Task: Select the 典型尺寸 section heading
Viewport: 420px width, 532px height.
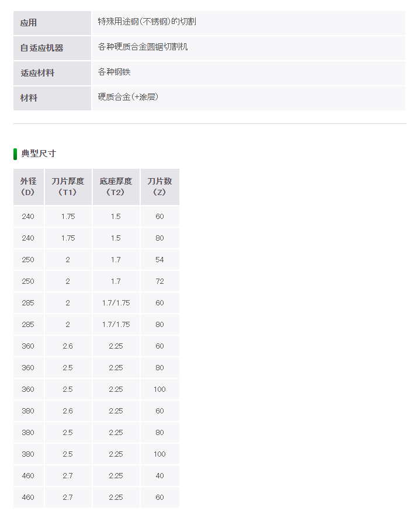Action: click(x=39, y=154)
